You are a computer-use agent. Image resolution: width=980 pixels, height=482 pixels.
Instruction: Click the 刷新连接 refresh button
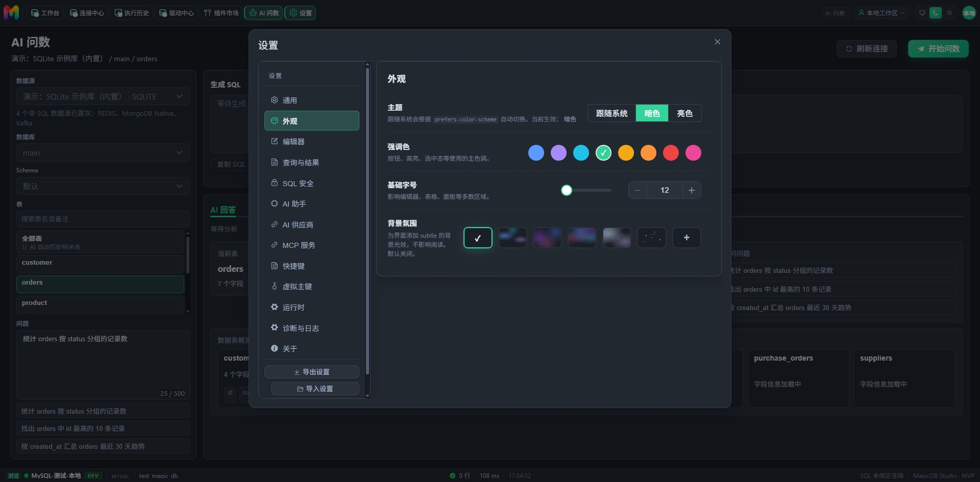pyautogui.click(x=867, y=48)
